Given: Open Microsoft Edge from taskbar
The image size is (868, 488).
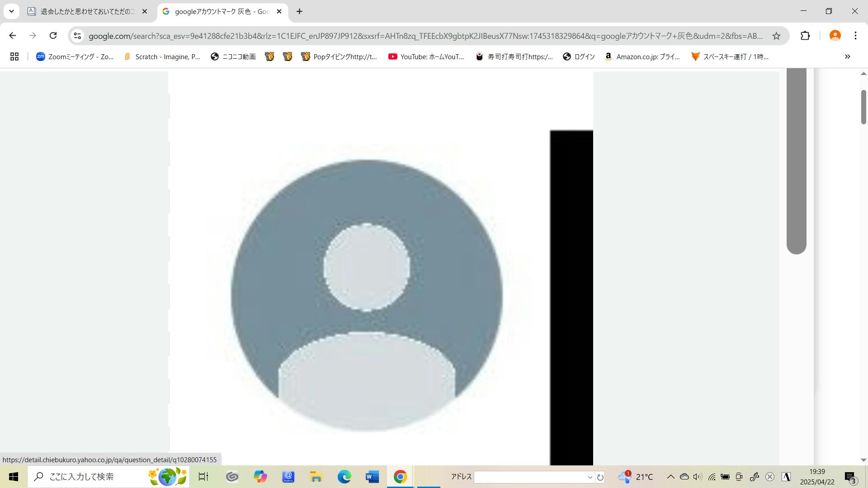Looking at the screenshot, I should 344,477.
